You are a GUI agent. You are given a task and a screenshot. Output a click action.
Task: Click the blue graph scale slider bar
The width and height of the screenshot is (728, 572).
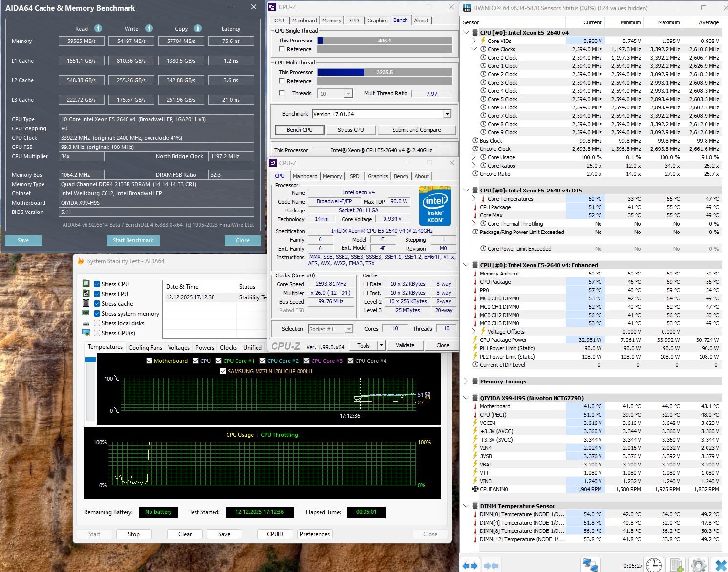[x=90, y=360]
